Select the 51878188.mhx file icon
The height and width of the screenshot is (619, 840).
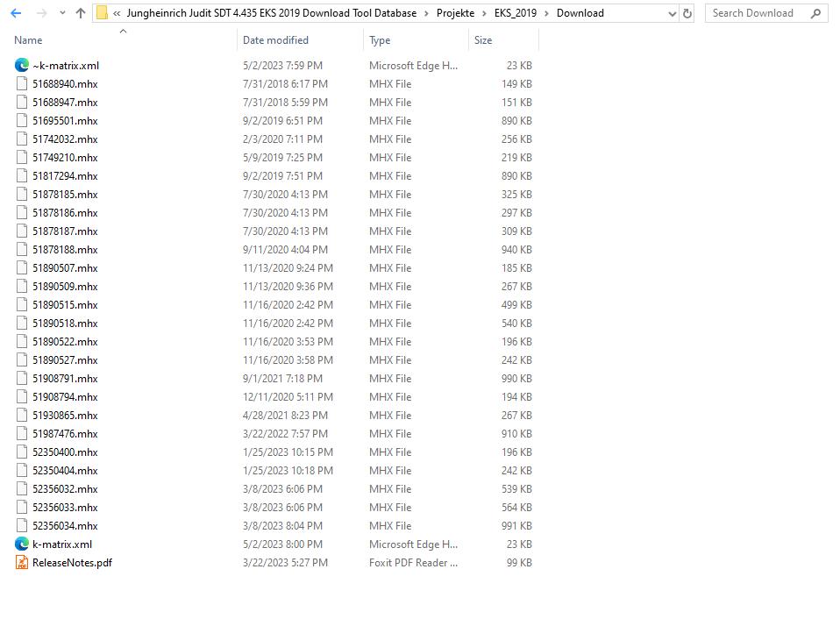point(21,250)
